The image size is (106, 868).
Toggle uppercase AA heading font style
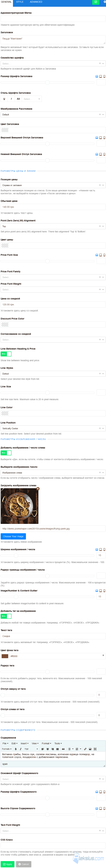click(18, 99)
